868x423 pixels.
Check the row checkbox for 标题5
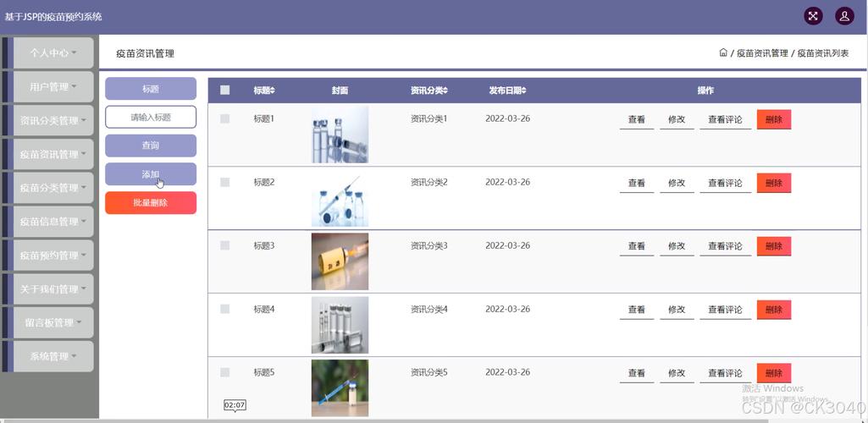[224, 372]
